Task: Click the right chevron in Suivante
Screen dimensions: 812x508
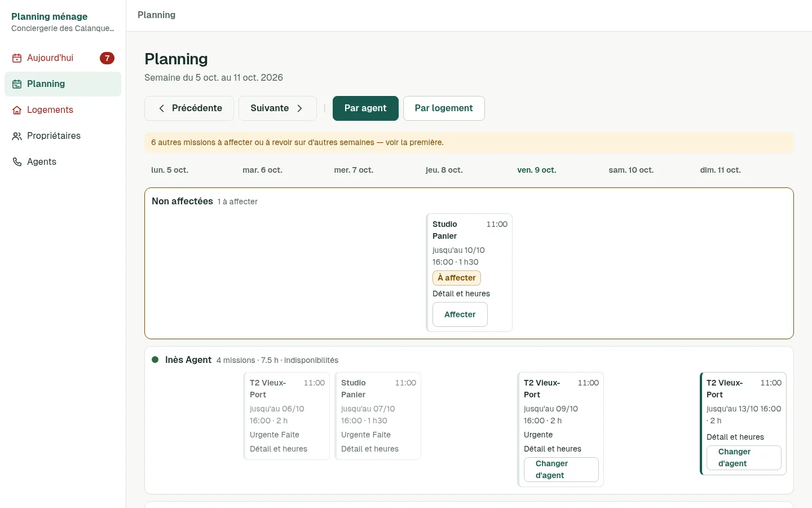Action: 299,108
